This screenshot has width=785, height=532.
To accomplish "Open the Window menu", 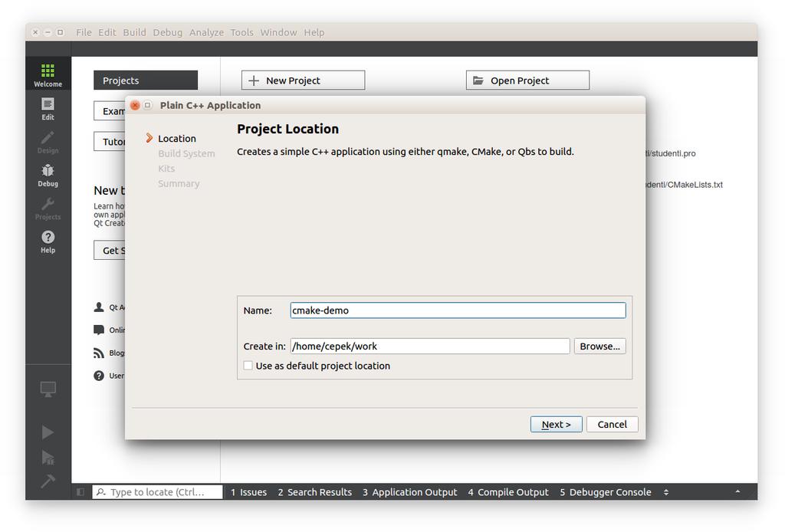I will pyautogui.click(x=278, y=32).
